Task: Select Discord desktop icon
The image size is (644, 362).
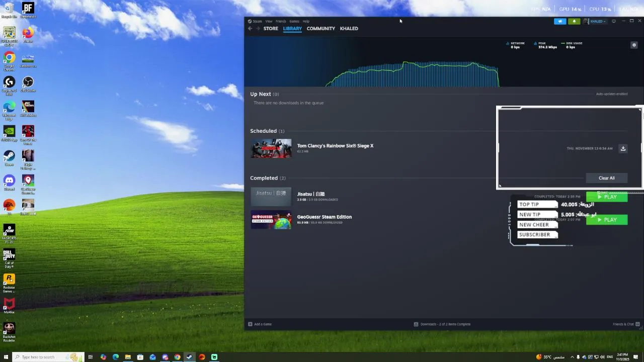Action: pyautogui.click(x=9, y=183)
